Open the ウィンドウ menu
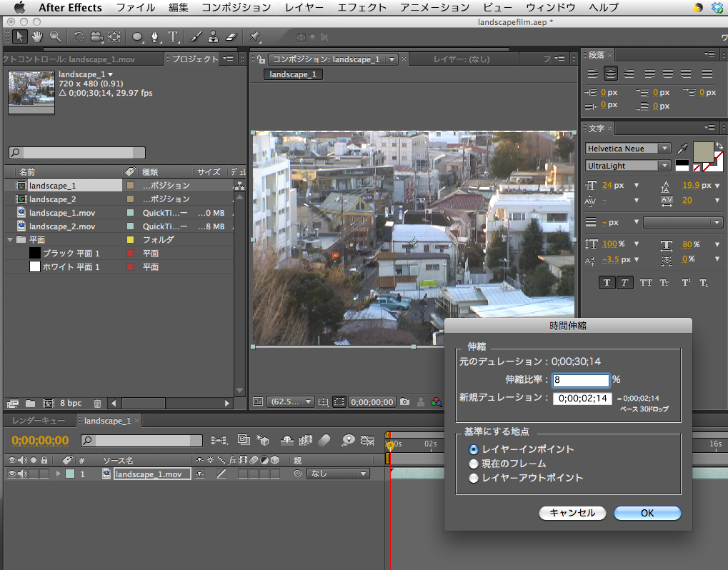This screenshot has height=570, width=728. (551, 7)
